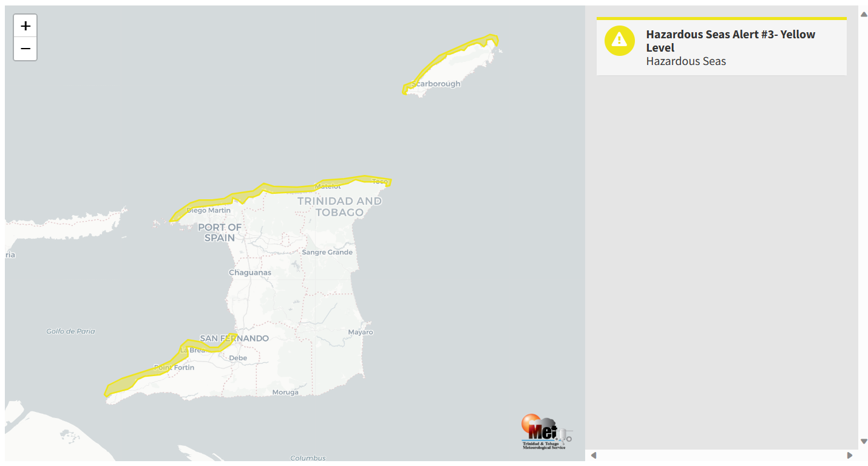Click the SAN FERNANDO map label
The image size is (868, 466).
point(234,338)
